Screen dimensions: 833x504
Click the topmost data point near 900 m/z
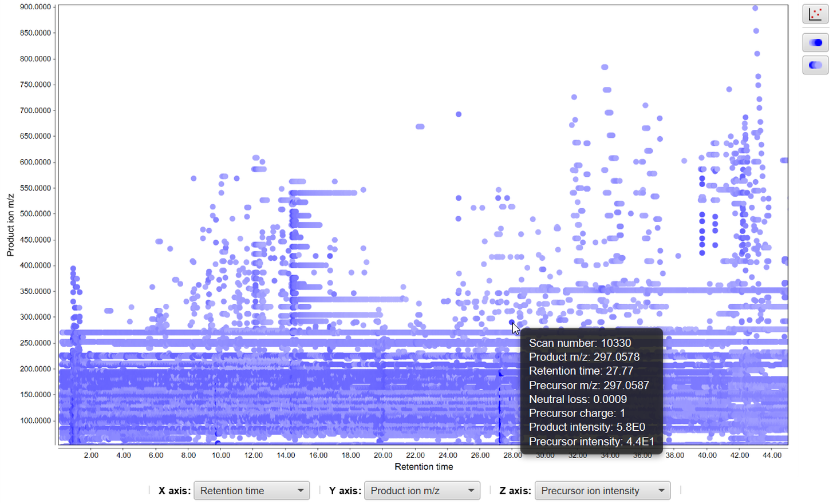(755, 8)
